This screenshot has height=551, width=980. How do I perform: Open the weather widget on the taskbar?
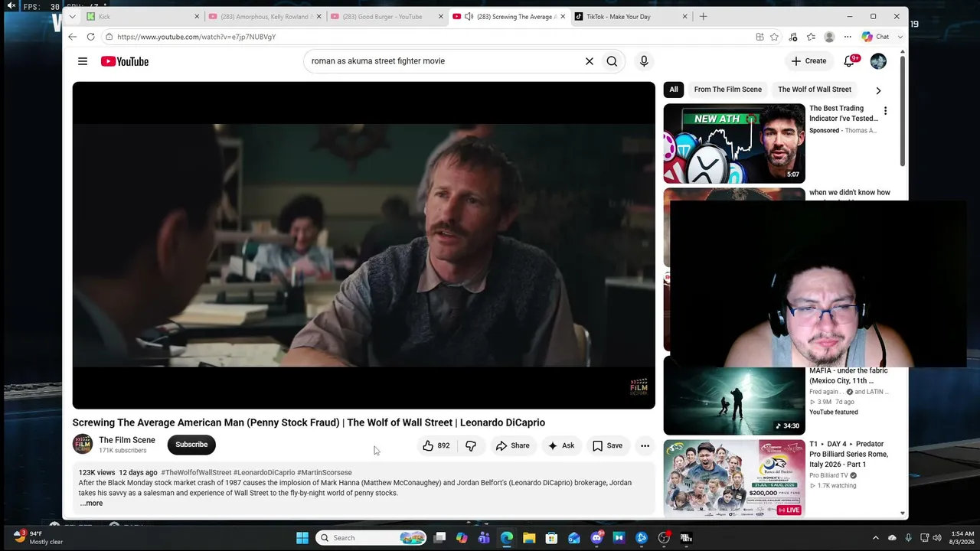click(x=38, y=537)
